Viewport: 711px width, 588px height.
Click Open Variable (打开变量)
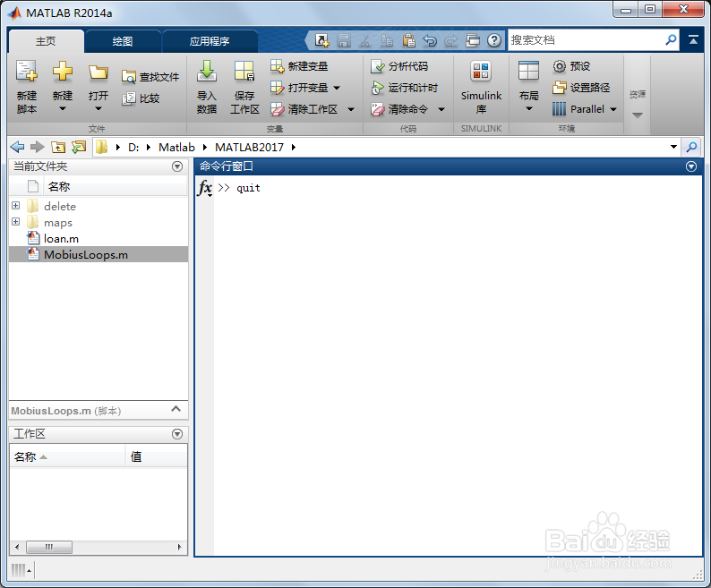pyautogui.click(x=299, y=88)
